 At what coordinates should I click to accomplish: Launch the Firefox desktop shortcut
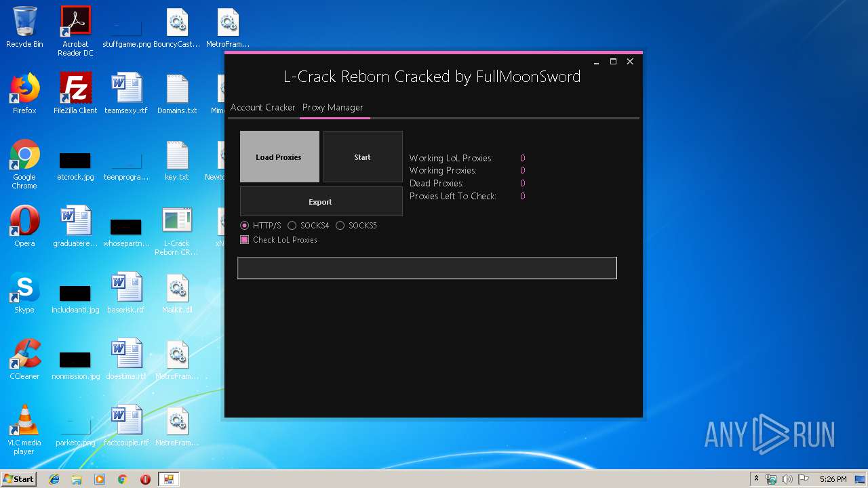24,94
